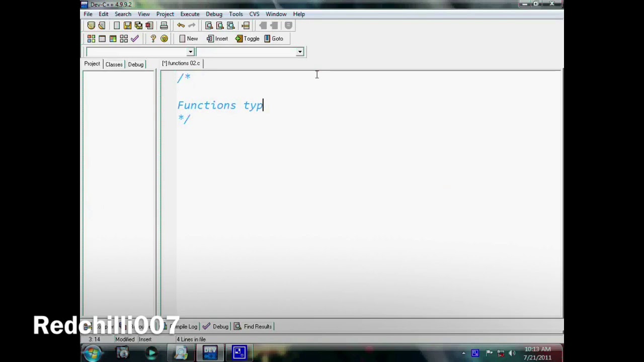The height and width of the screenshot is (362, 644).
Task: Expand the second empty function dropdown
Action: (300, 52)
